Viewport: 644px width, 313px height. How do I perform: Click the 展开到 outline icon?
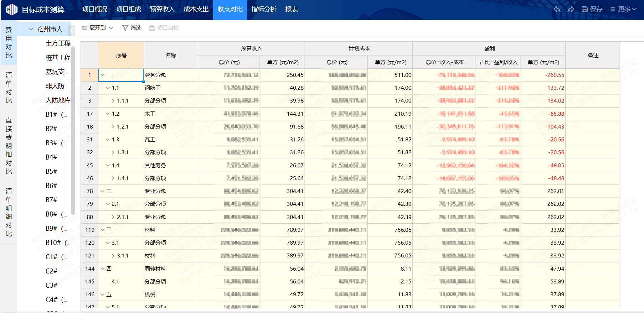pyautogui.click(x=84, y=28)
